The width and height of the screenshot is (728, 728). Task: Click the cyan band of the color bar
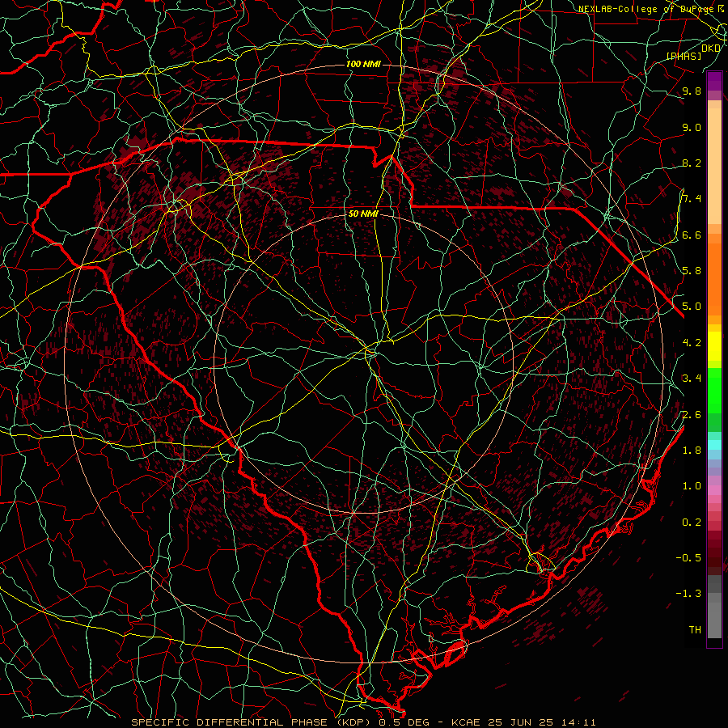click(714, 445)
